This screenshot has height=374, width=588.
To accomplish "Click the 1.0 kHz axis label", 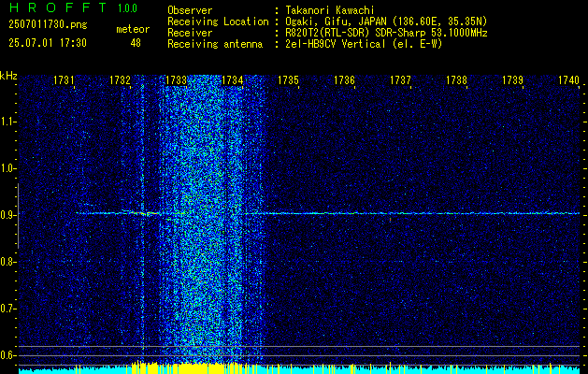I will click(x=7, y=168).
